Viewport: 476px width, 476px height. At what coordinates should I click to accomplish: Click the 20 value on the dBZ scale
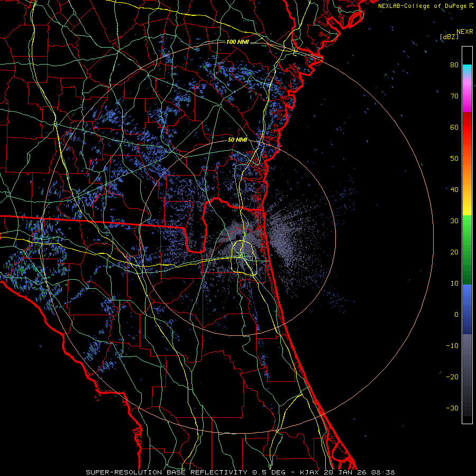[x=454, y=252]
